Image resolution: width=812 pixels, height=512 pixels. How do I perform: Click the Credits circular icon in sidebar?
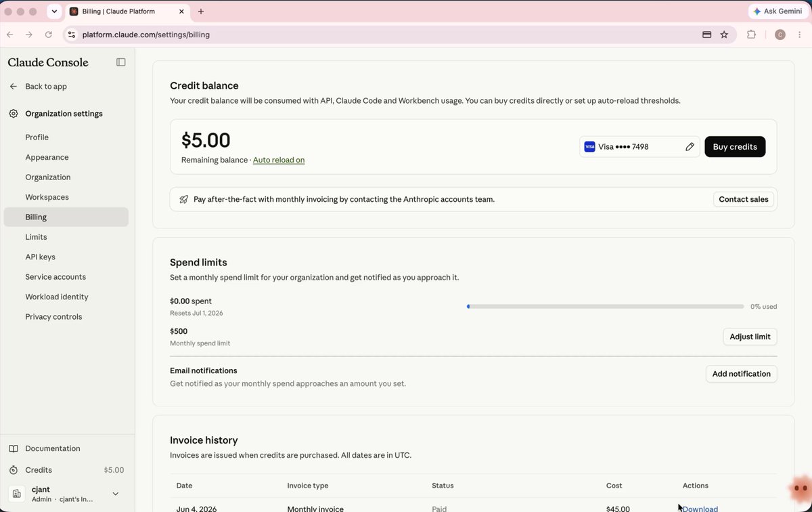[14, 470]
